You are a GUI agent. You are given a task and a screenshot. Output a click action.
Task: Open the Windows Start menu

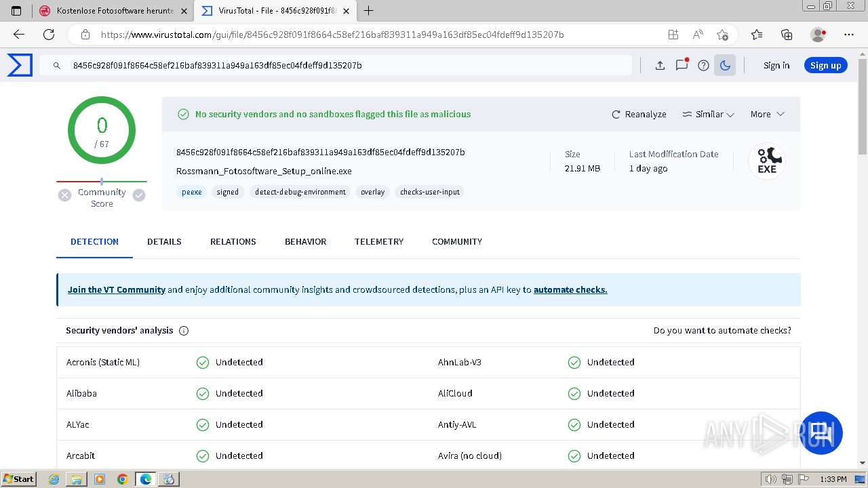coord(18,479)
